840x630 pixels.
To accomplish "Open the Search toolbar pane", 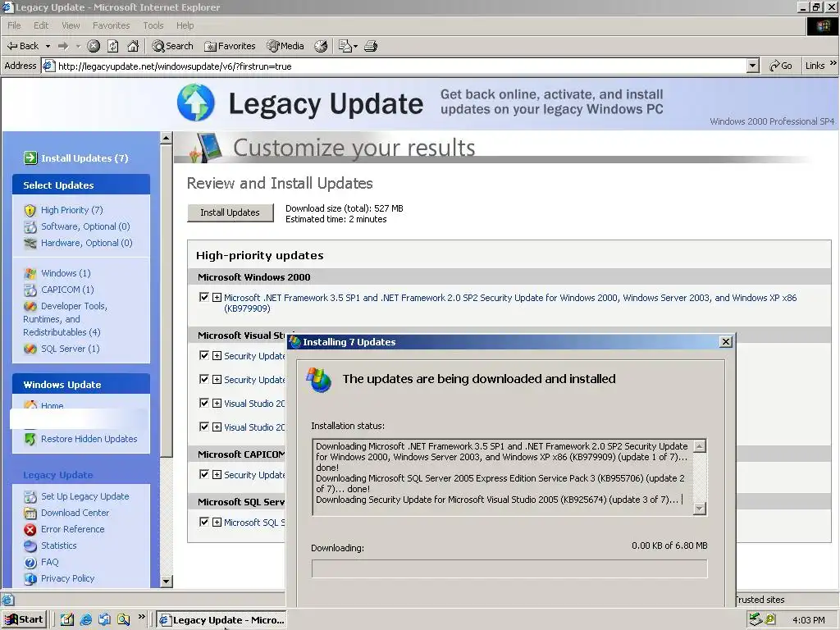I will [172, 46].
